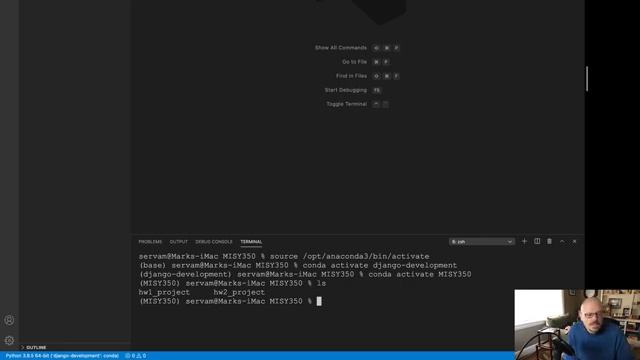Click the 'Find in Files' shortcut hint

(x=351, y=76)
